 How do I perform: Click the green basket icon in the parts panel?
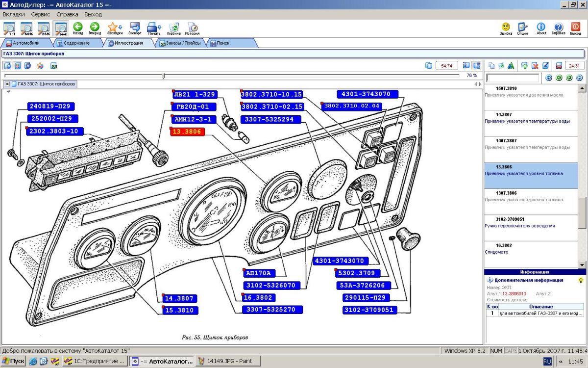(x=501, y=65)
